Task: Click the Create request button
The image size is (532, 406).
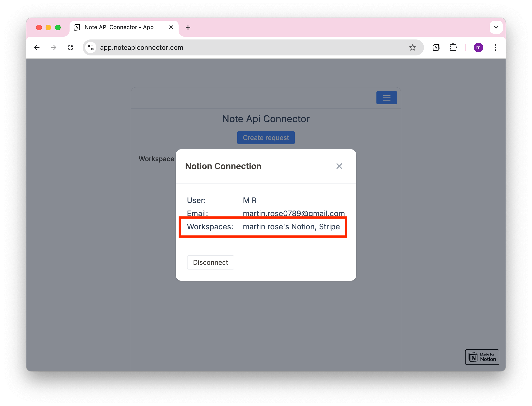Action: coord(265,137)
